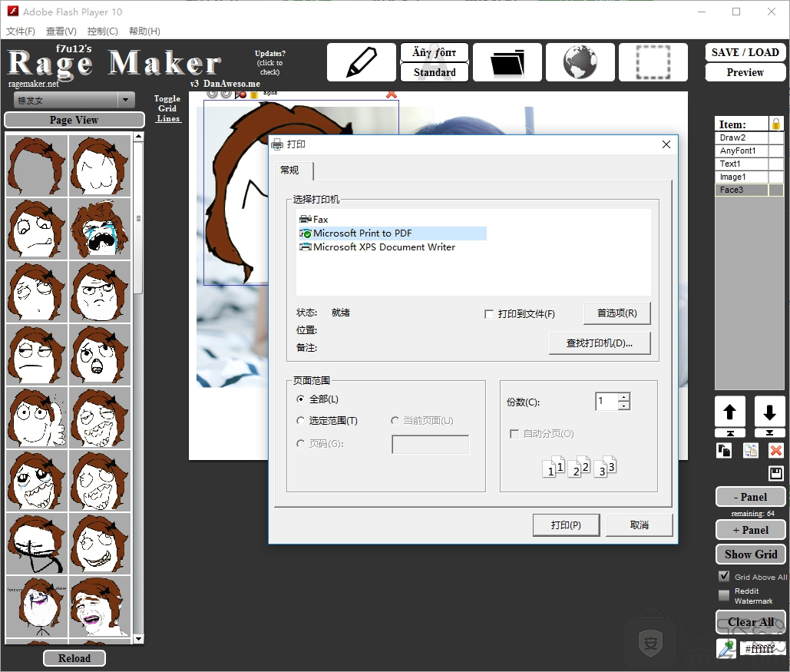Choose the forever alone face thumbnail
The height and width of the screenshot is (672, 790).
coord(37,607)
